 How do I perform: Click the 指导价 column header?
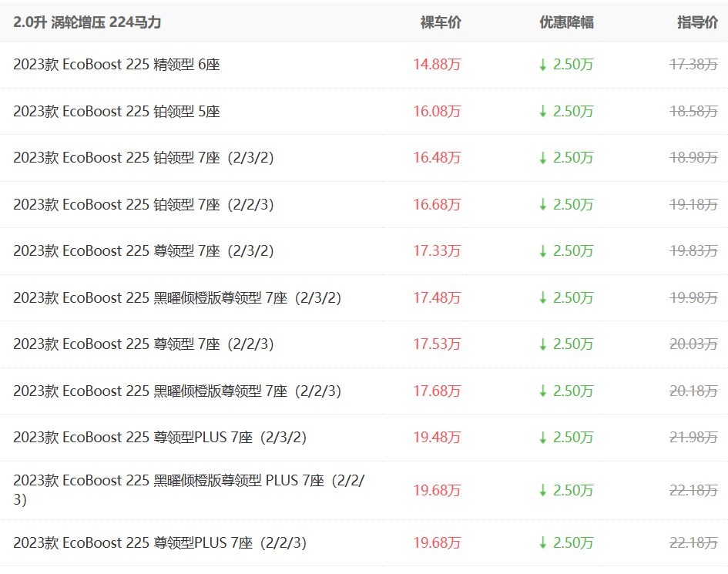point(697,22)
